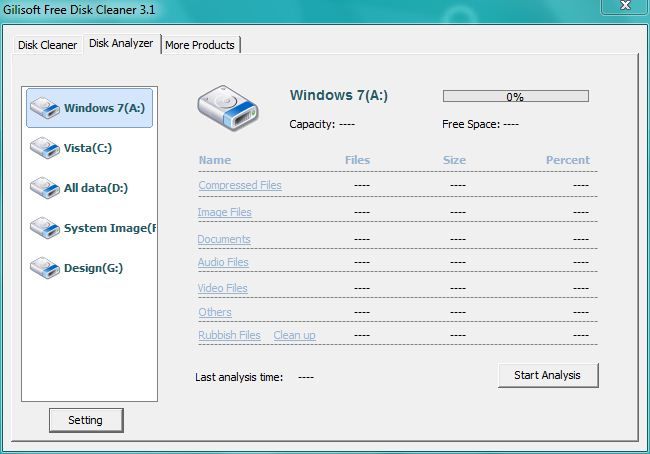The image size is (650, 454).
Task: Open the More Products tab
Action: point(200,45)
